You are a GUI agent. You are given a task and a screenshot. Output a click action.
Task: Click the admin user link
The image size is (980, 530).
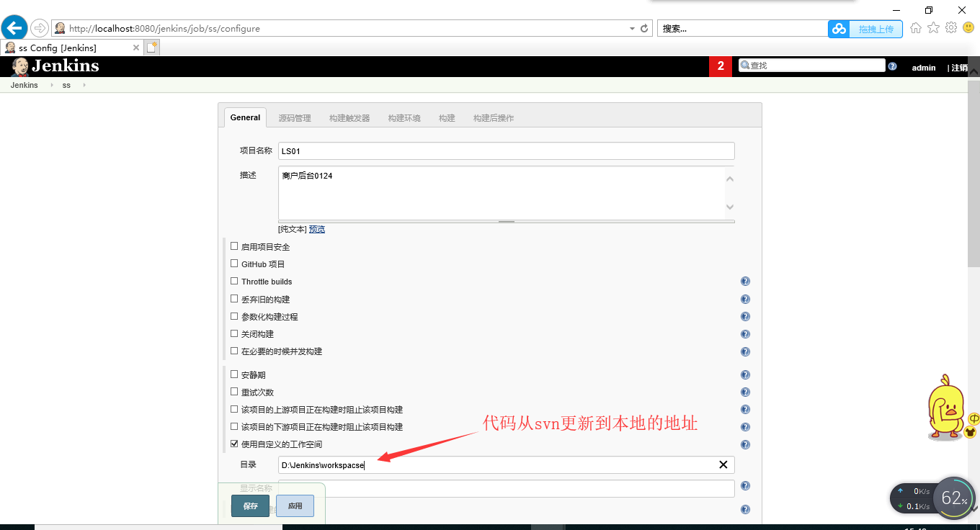[x=924, y=68]
